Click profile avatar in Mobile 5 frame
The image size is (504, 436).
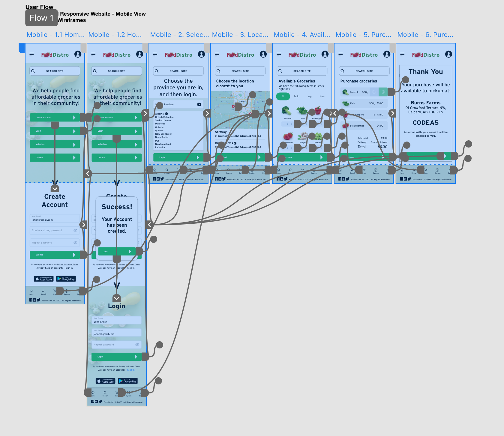click(387, 54)
